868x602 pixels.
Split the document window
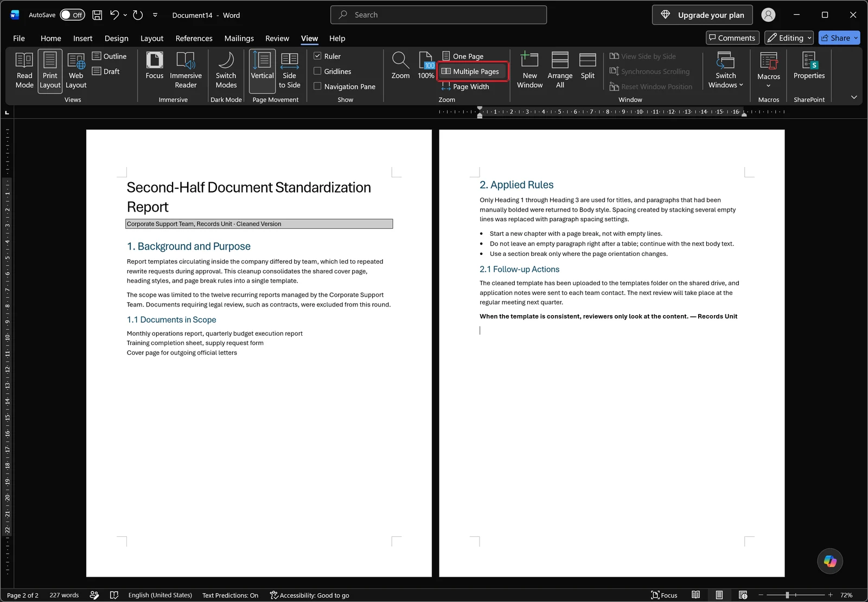click(x=588, y=67)
